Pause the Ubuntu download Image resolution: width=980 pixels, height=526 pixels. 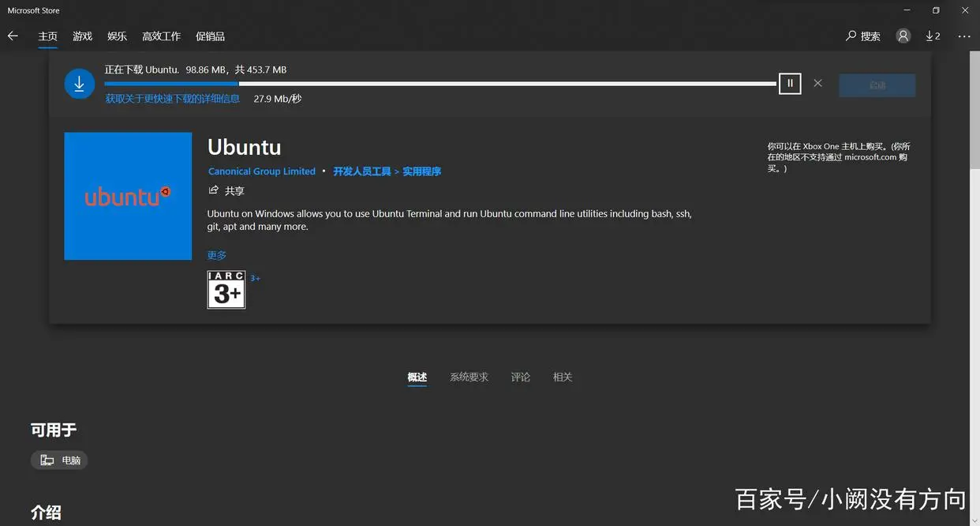[790, 83]
